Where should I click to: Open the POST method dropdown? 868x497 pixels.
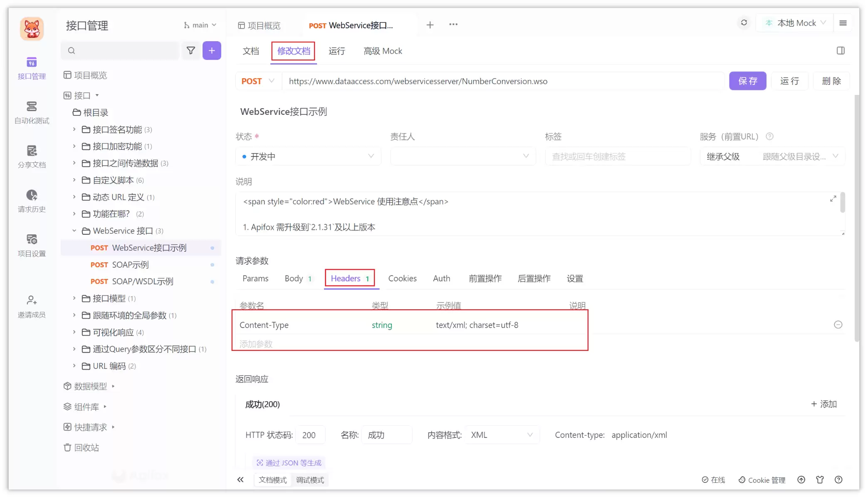pos(258,81)
